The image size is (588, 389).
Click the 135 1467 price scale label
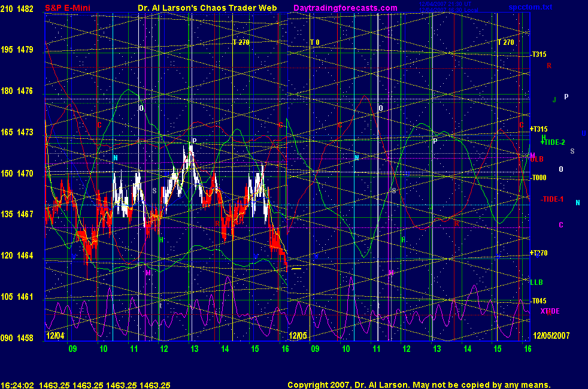point(17,214)
